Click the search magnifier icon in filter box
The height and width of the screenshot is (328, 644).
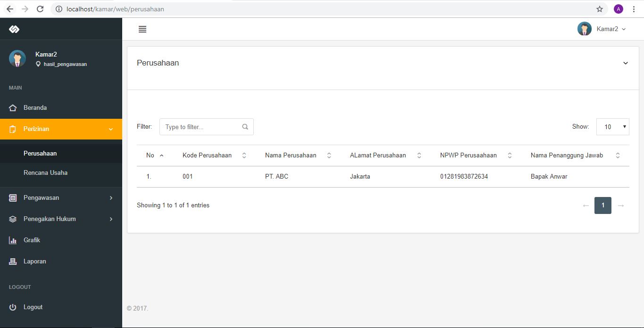click(245, 127)
